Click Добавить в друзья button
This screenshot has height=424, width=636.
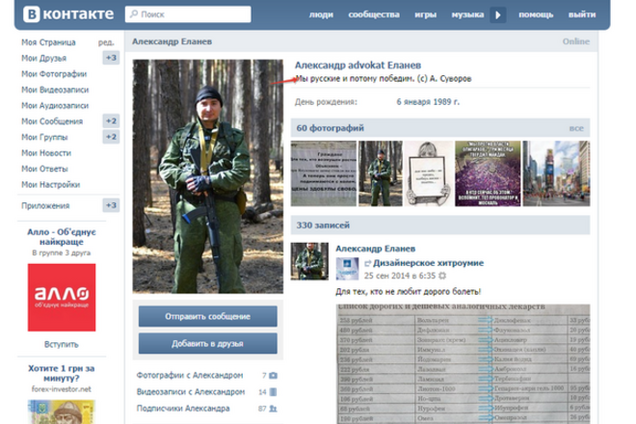click(x=207, y=343)
